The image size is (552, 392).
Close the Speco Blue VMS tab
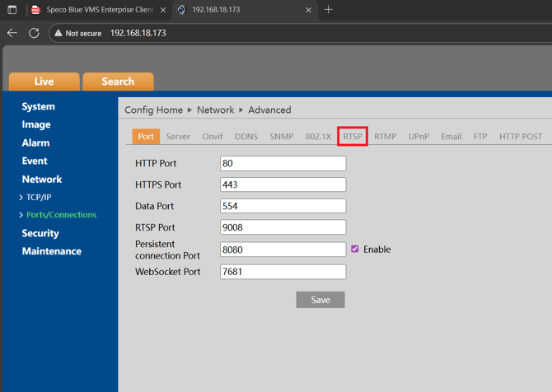click(x=163, y=10)
